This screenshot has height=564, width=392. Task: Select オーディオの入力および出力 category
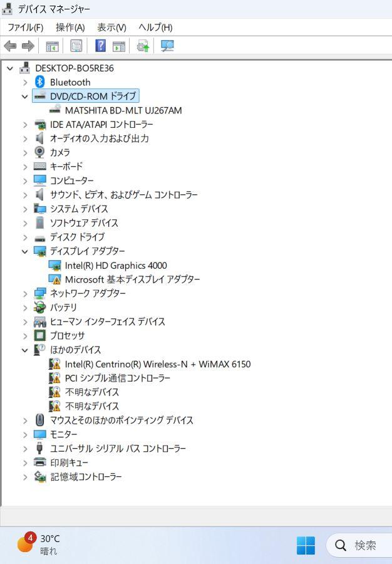point(99,138)
